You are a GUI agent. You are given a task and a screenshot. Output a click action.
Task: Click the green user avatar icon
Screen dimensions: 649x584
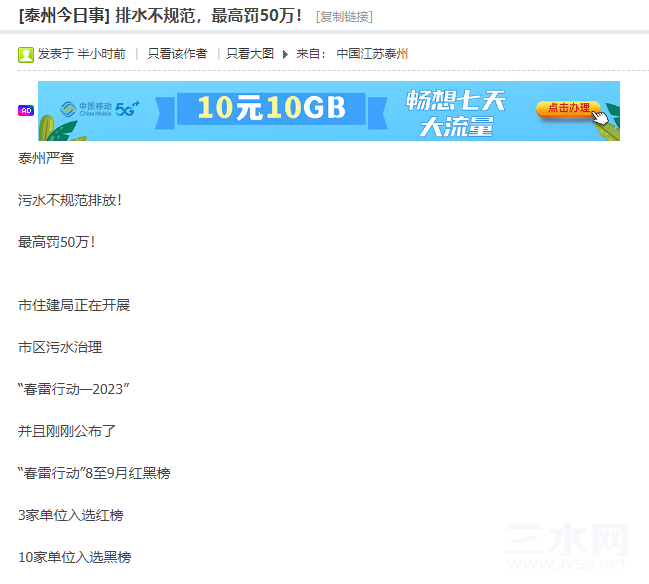pyautogui.click(x=26, y=55)
